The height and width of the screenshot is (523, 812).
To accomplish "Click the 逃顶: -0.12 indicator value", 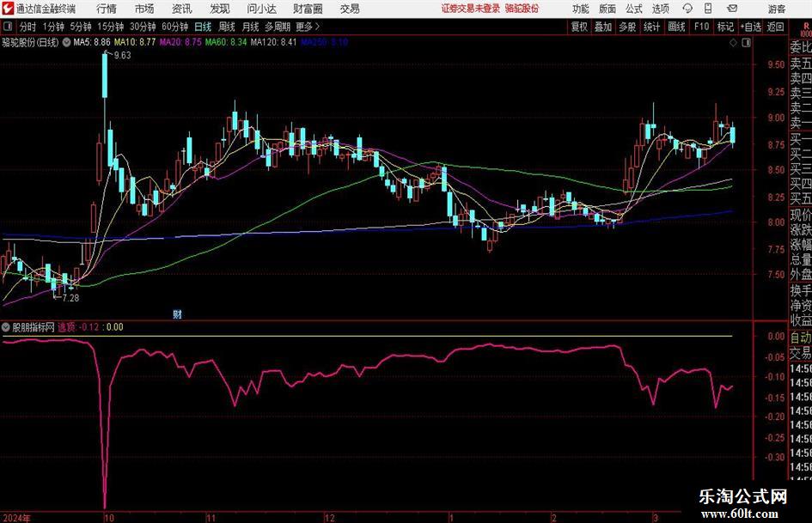I will 78,327.
